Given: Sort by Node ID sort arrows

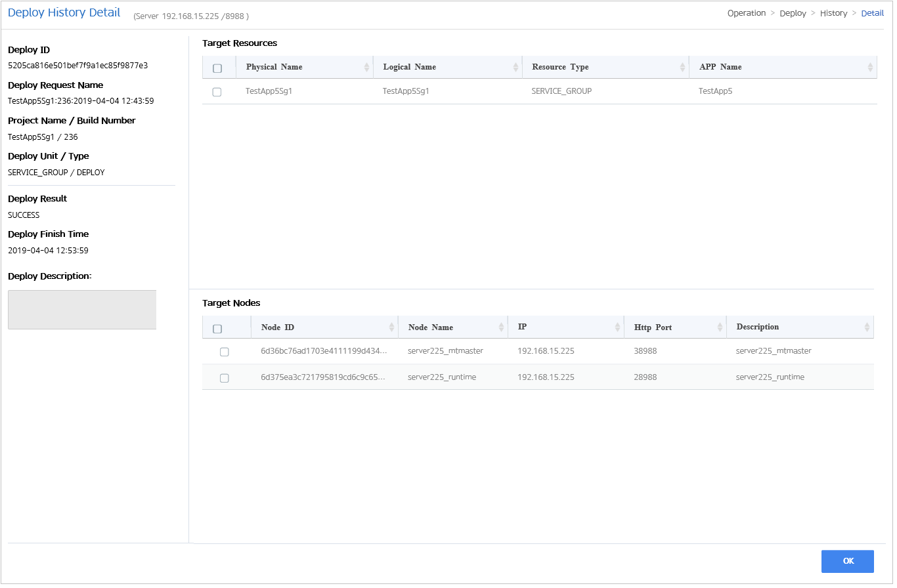Looking at the screenshot, I should pyautogui.click(x=391, y=327).
